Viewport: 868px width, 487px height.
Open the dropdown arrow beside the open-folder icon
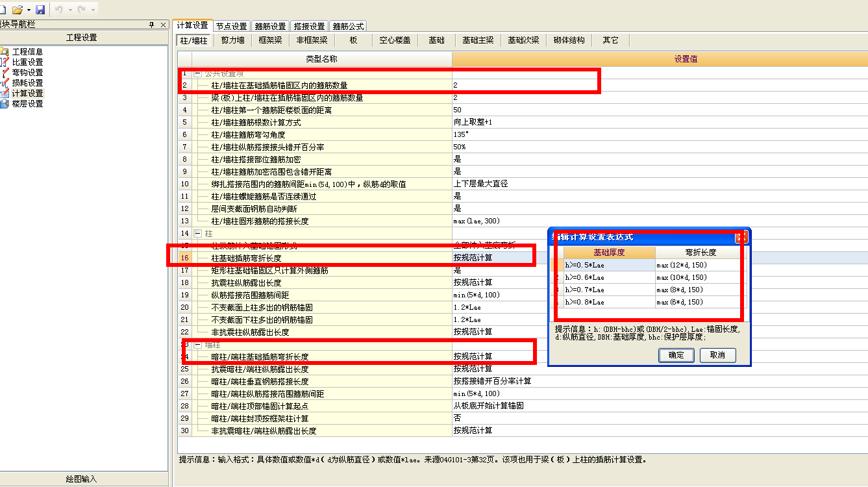coord(29,10)
